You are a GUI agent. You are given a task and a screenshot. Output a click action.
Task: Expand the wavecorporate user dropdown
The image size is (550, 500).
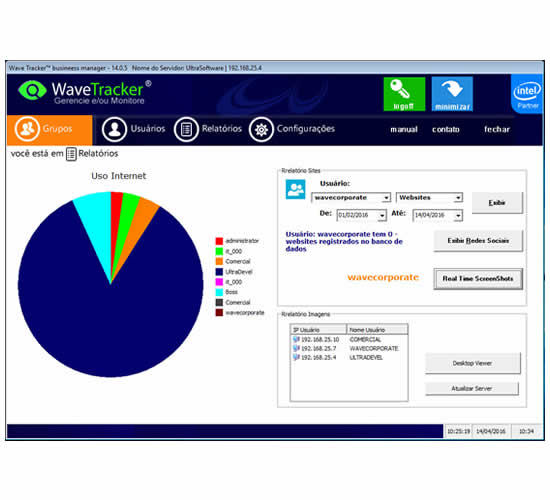coord(386,198)
